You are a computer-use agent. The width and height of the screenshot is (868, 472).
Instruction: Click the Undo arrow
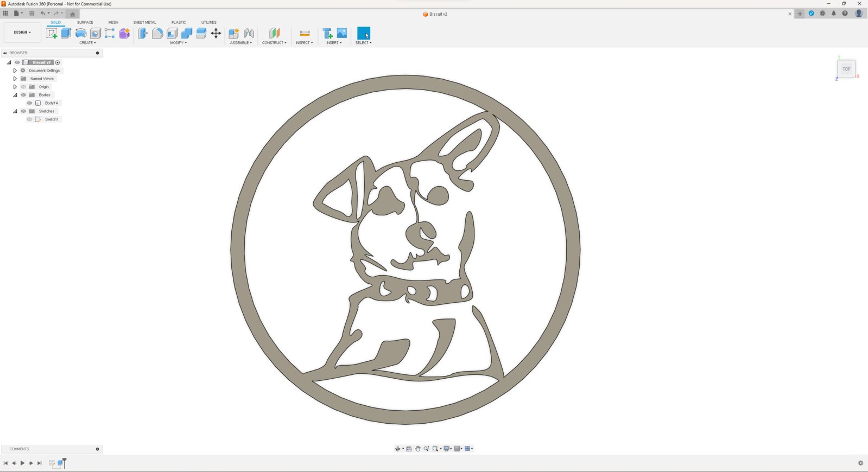pyautogui.click(x=43, y=14)
